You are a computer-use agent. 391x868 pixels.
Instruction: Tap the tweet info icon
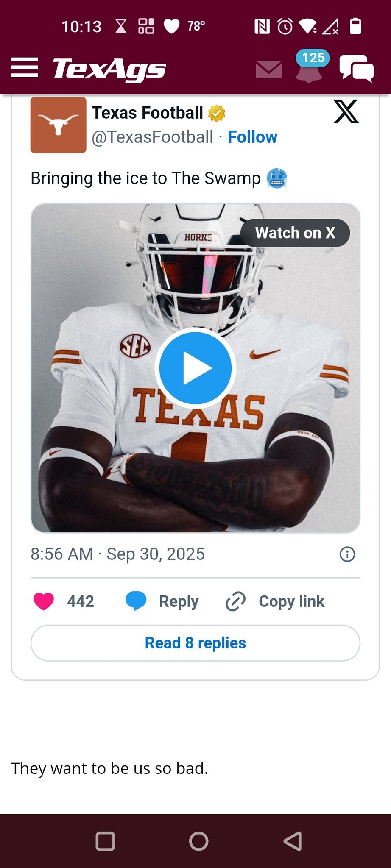pyautogui.click(x=347, y=554)
